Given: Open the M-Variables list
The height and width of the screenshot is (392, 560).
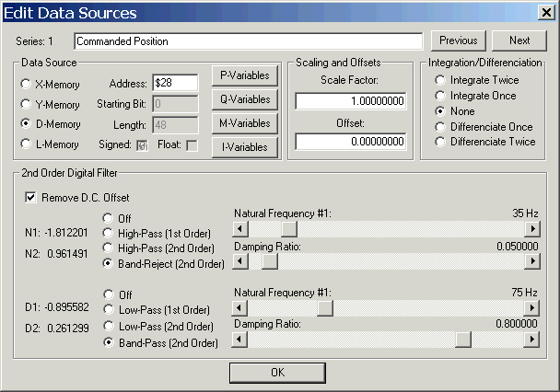Looking at the screenshot, I should point(244,122).
